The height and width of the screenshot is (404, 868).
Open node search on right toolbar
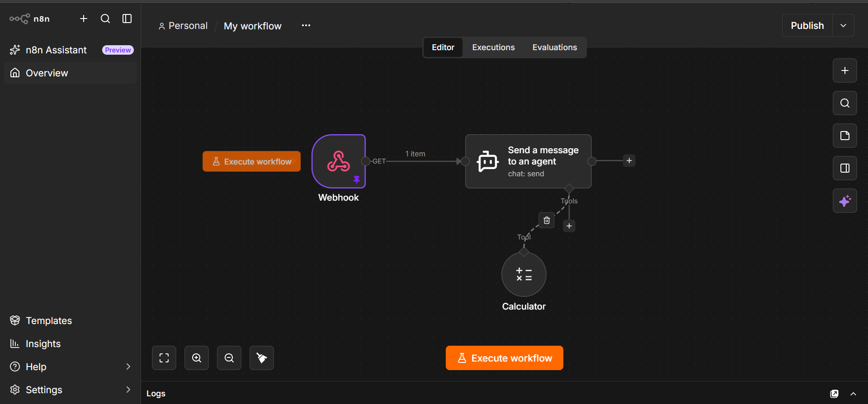[x=845, y=103]
